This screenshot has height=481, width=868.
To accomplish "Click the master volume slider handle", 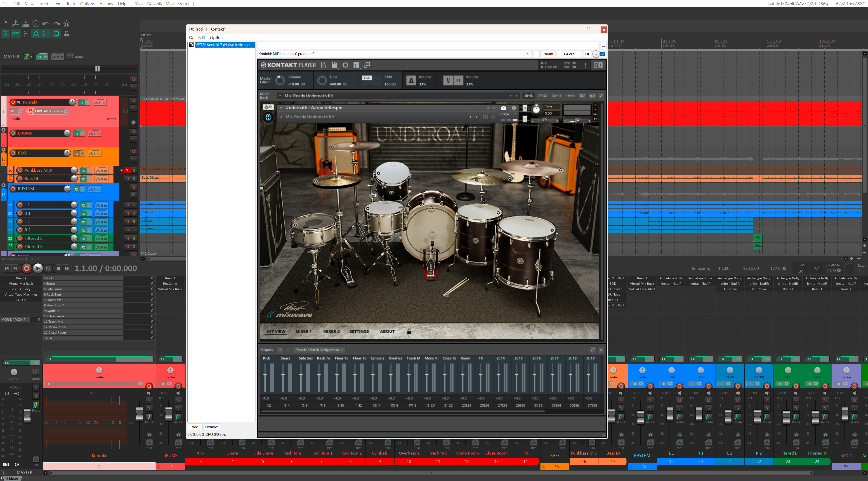I will coord(97,69).
